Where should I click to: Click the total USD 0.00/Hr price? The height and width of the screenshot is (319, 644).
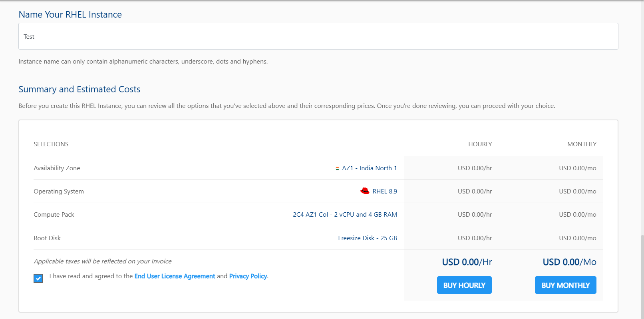(x=467, y=262)
